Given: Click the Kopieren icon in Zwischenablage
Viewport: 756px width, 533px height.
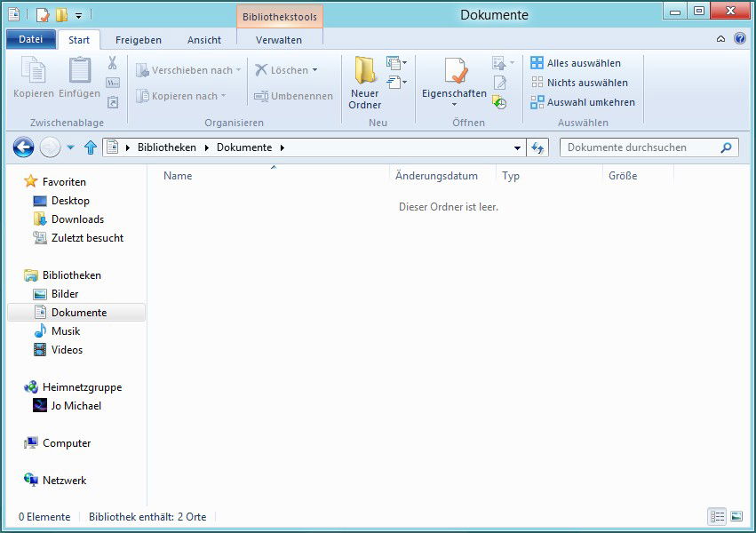Looking at the screenshot, I should [33, 70].
